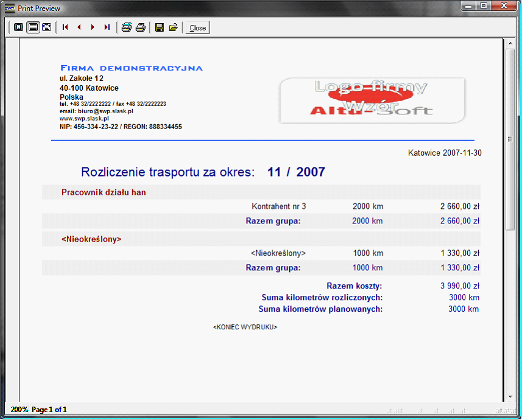Jump to the last page
Viewport: 522px width, 420px height.
tap(107, 27)
